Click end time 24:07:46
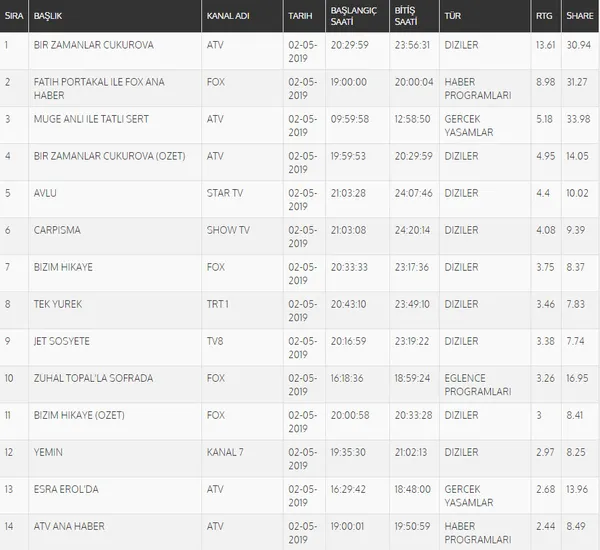The height and width of the screenshot is (550, 600). click(x=414, y=193)
